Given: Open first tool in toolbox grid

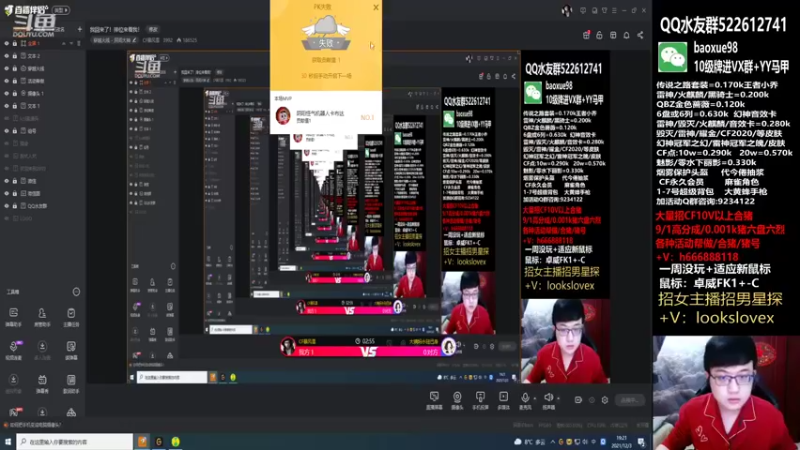Looking at the screenshot, I should [x=14, y=317].
